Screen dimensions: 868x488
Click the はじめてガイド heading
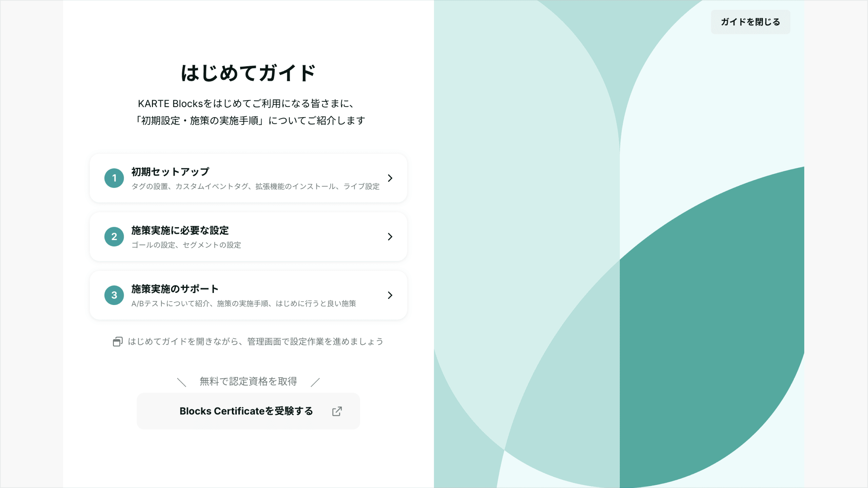[248, 73]
